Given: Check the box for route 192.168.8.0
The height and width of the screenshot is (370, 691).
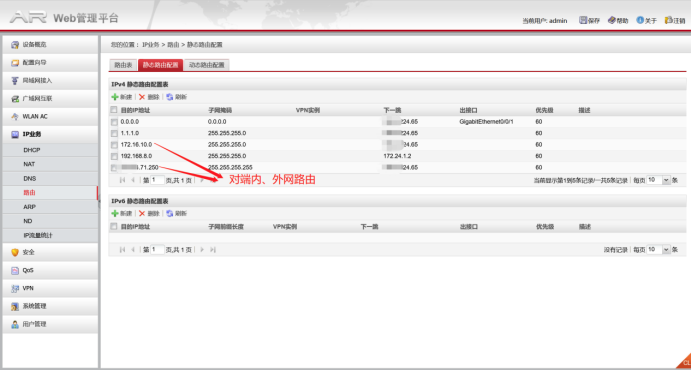Looking at the screenshot, I should pos(114,156).
